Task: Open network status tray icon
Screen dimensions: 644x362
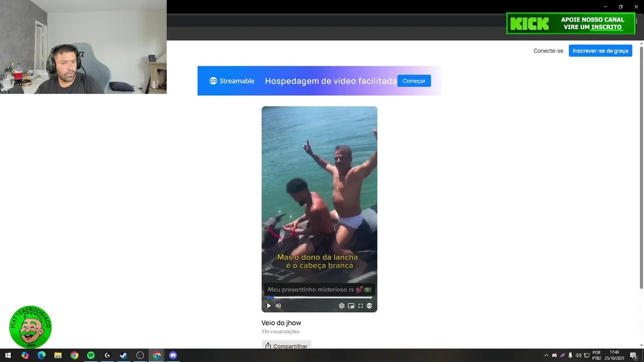Action: pos(586,355)
